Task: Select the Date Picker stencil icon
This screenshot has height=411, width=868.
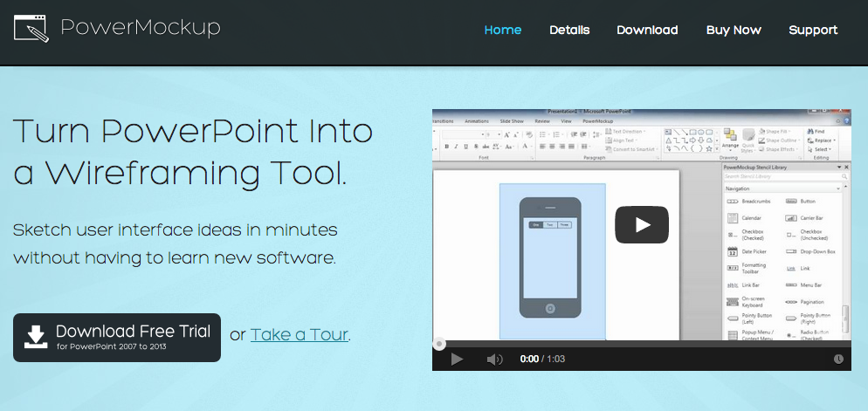Action: pos(733,251)
